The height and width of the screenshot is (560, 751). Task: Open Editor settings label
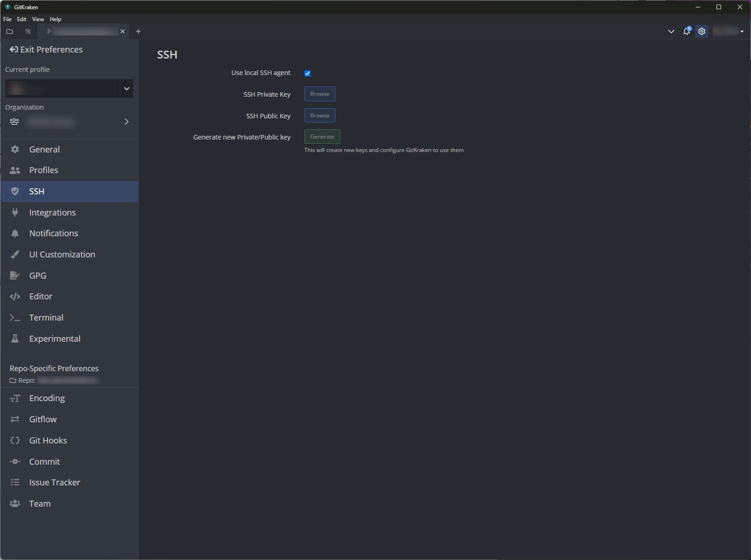coord(41,297)
